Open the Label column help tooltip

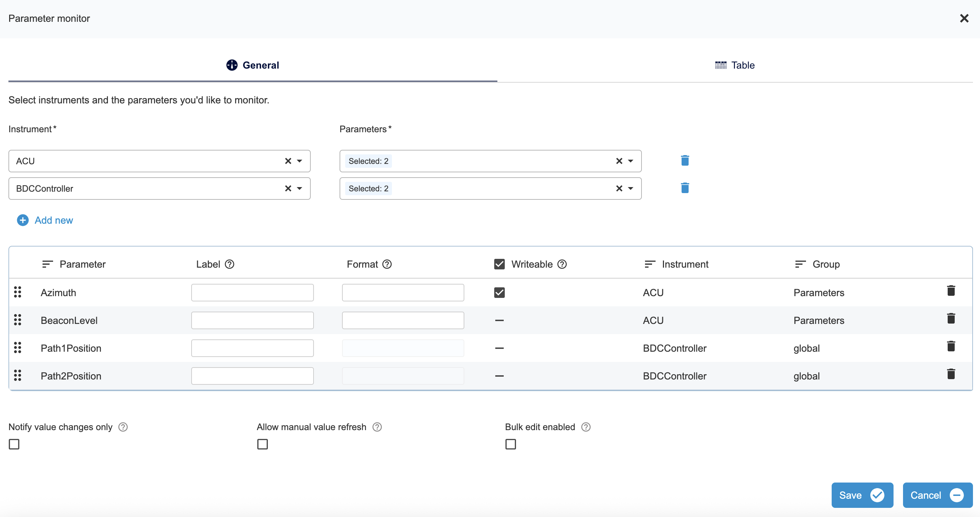230,264
